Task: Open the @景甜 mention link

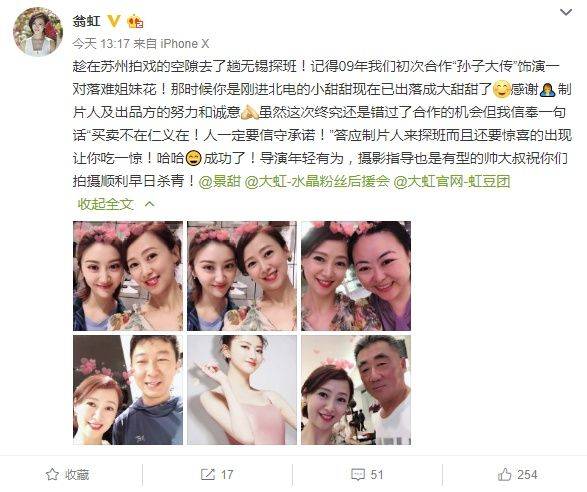Action: [x=219, y=182]
